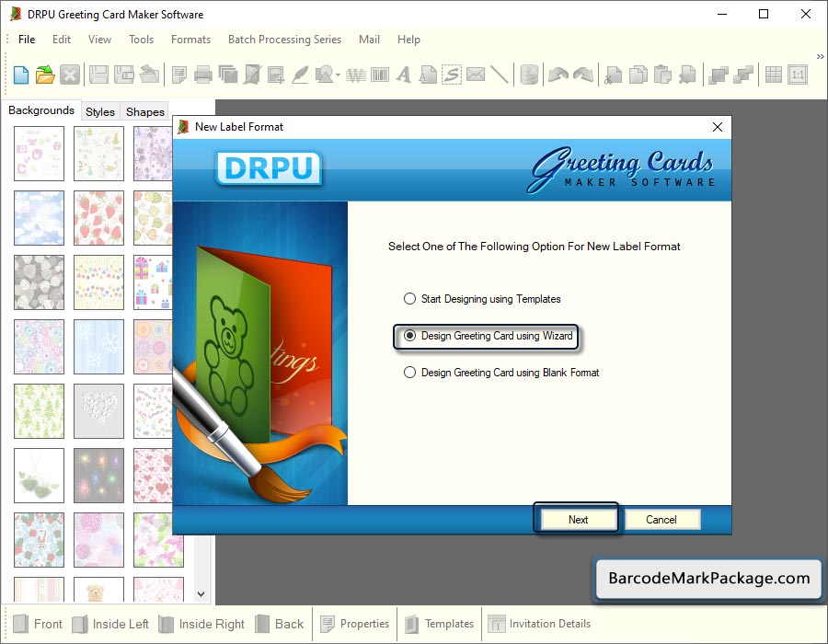Pick the green Christmas trees background thumbnail
Screen dimensions: 828x644
39,411
